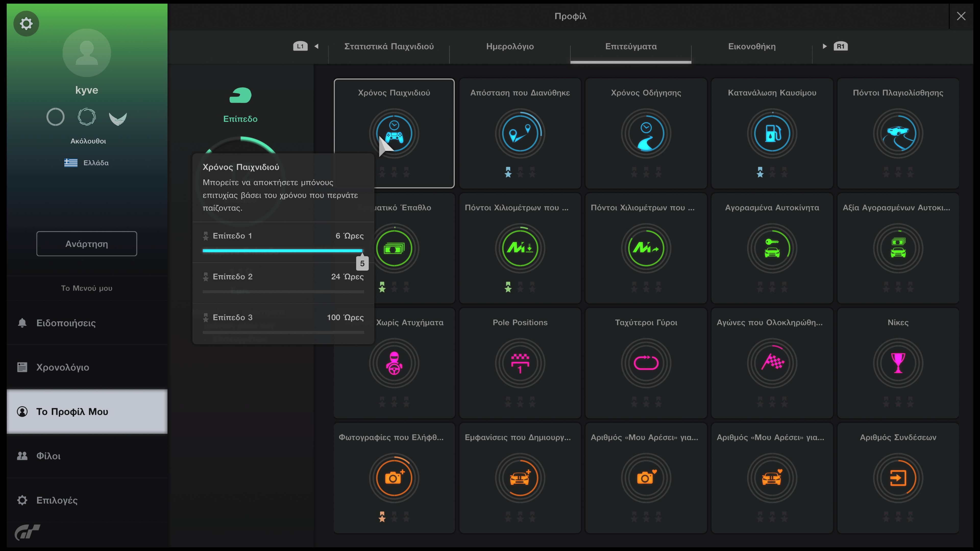Image resolution: width=980 pixels, height=551 pixels.
Task: Select the login count door icon
Action: click(898, 478)
